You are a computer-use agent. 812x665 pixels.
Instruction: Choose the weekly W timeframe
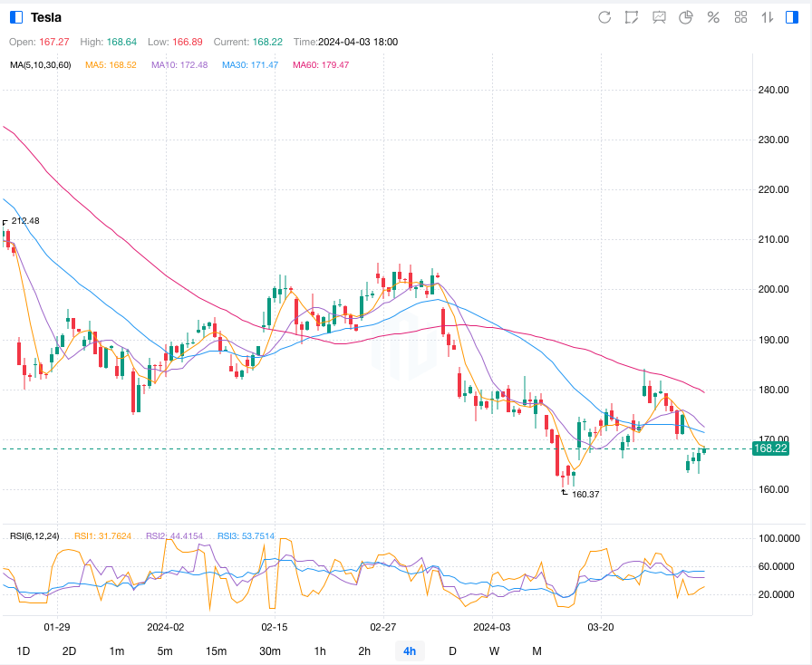pyautogui.click(x=494, y=651)
